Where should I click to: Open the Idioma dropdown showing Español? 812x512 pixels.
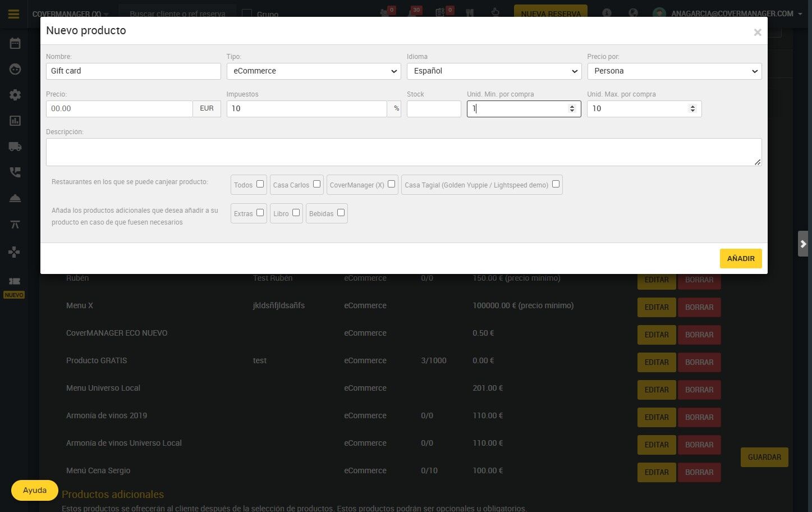[x=494, y=71]
